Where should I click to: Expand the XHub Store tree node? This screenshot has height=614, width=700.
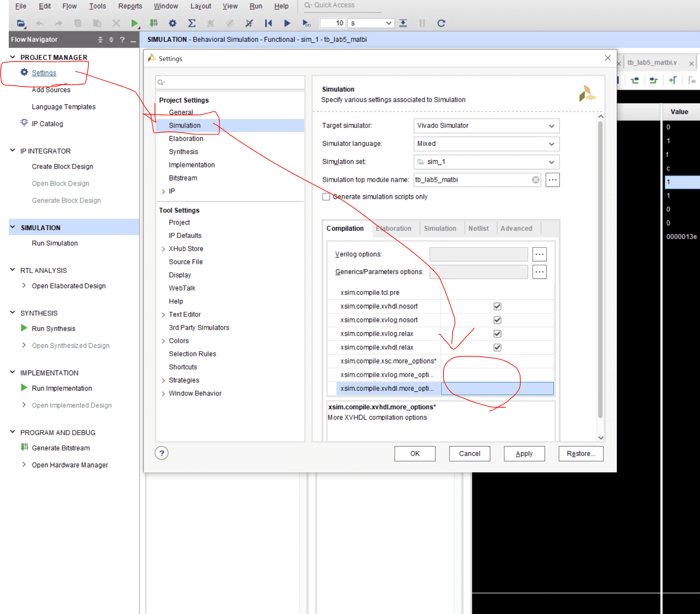coord(163,249)
